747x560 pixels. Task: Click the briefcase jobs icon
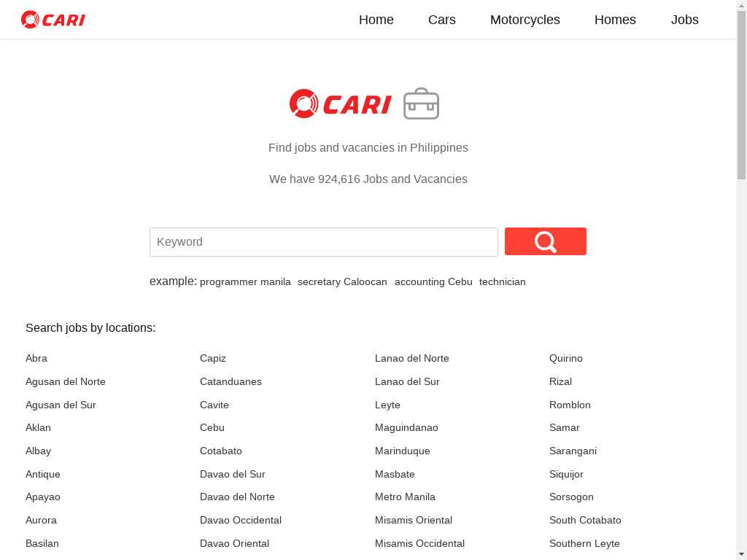421,104
